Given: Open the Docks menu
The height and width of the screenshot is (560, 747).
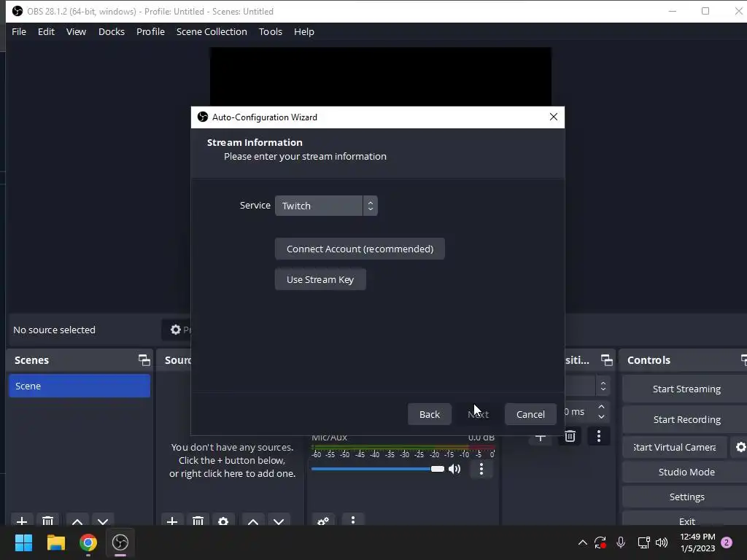Looking at the screenshot, I should (x=112, y=31).
